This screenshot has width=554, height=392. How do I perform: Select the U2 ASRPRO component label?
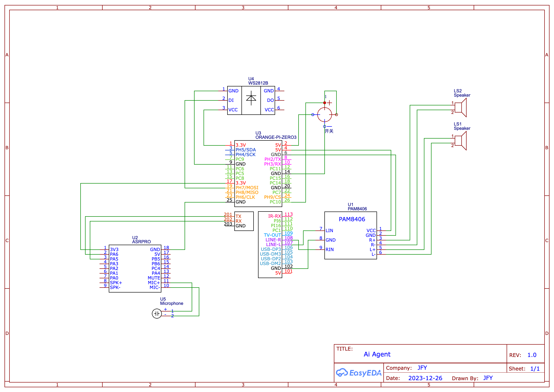click(x=141, y=240)
